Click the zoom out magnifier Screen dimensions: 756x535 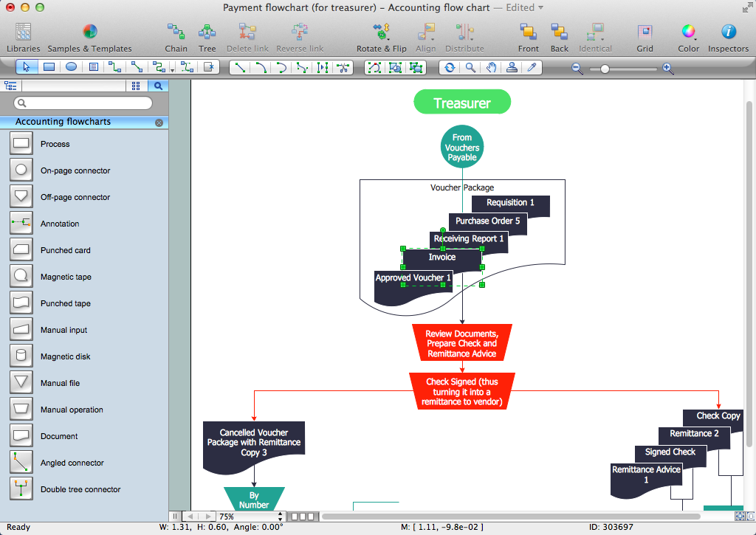tap(577, 69)
